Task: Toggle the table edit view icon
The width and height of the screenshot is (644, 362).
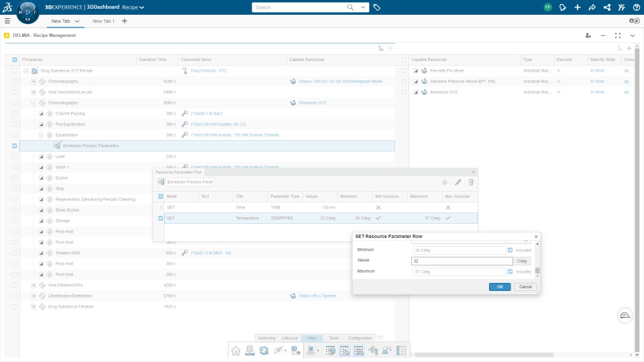Action: (x=358, y=351)
